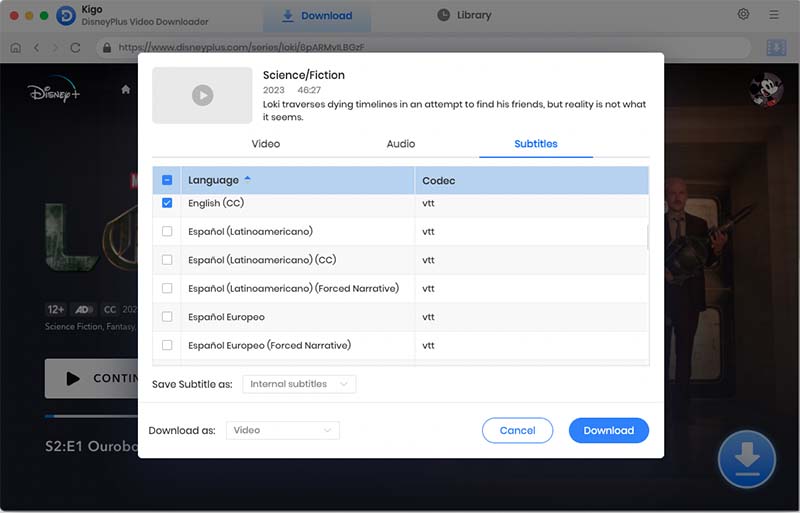Check Español (Latinoamericano) (Forced Narrative) subtitle

click(167, 288)
